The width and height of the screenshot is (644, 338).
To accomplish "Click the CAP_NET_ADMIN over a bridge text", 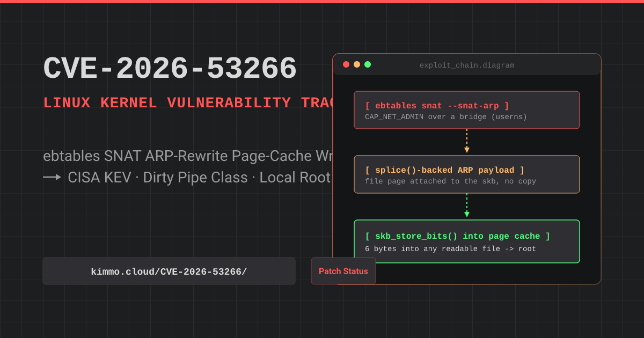I will pos(446,117).
